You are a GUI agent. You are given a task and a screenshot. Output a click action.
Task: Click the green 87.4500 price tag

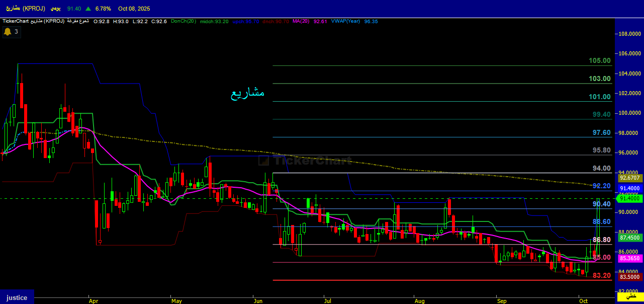point(629,238)
